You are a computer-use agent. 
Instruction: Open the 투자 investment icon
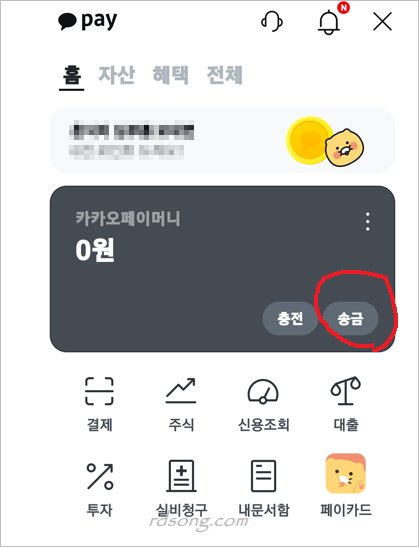(x=100, y=477)
